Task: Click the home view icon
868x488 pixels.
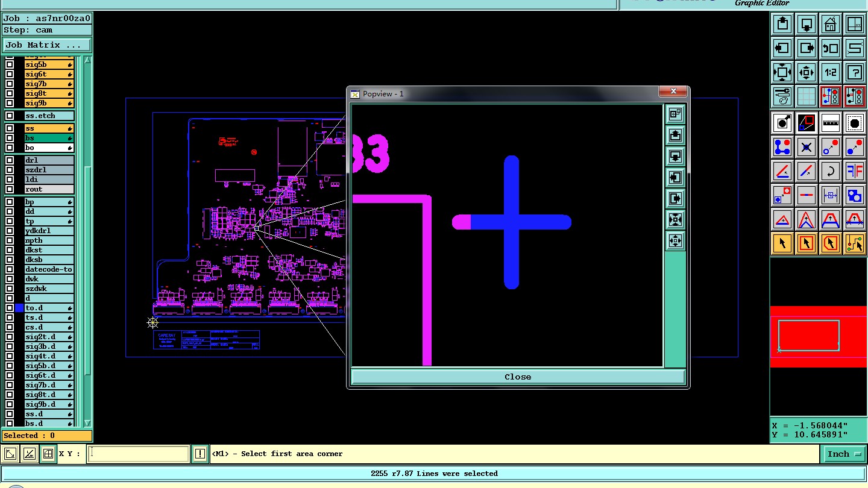Action: [x=831, y=24]
